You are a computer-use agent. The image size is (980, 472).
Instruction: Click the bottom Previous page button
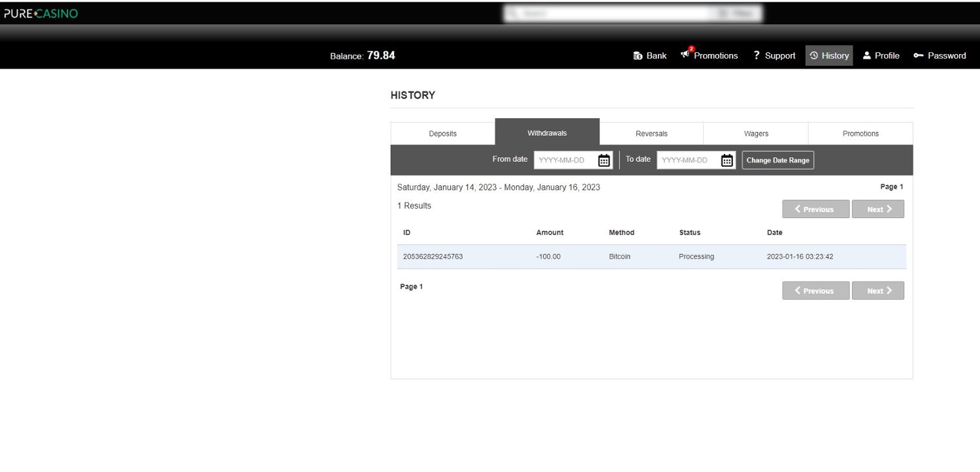[x=815, y=291]
